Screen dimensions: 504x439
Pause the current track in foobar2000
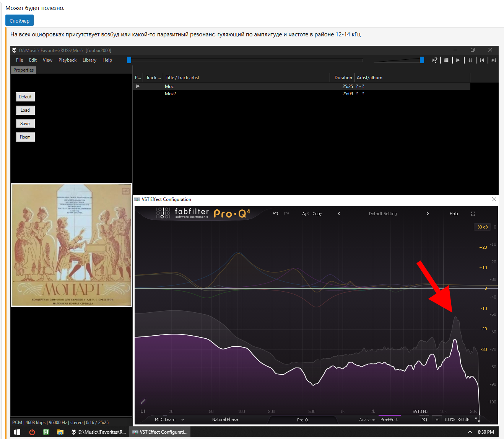(x=470, y=60)
